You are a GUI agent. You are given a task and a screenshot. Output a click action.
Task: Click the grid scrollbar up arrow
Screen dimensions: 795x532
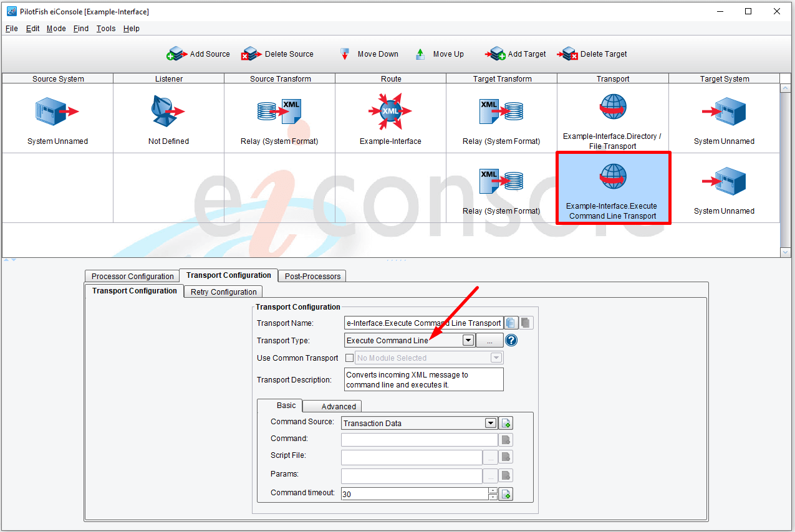click(x=786, y=88)
